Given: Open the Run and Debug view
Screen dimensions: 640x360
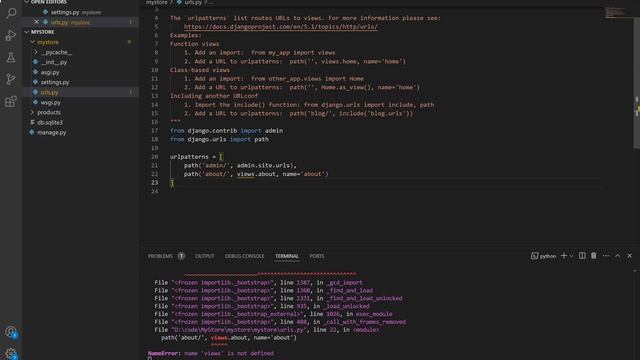Looking at the screenshot, I should 11,35.
